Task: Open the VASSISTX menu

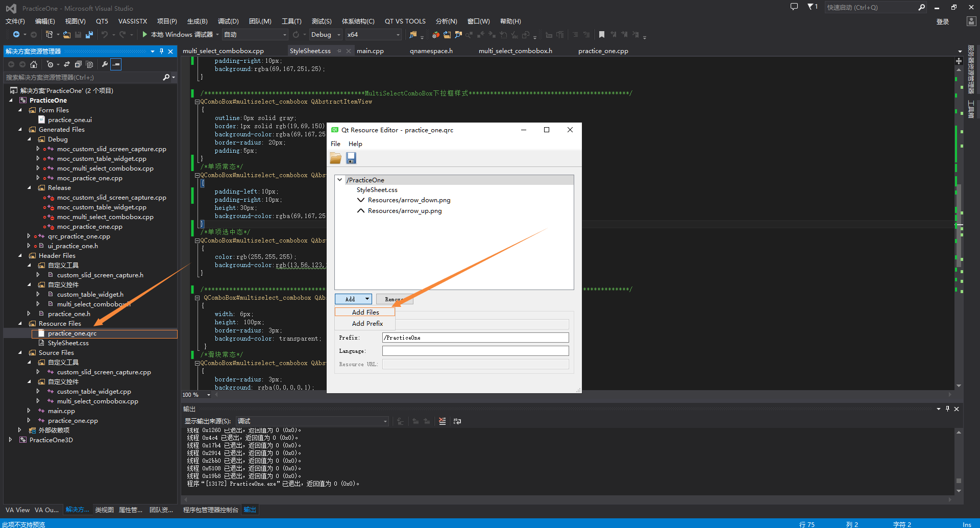Action: 133,21
